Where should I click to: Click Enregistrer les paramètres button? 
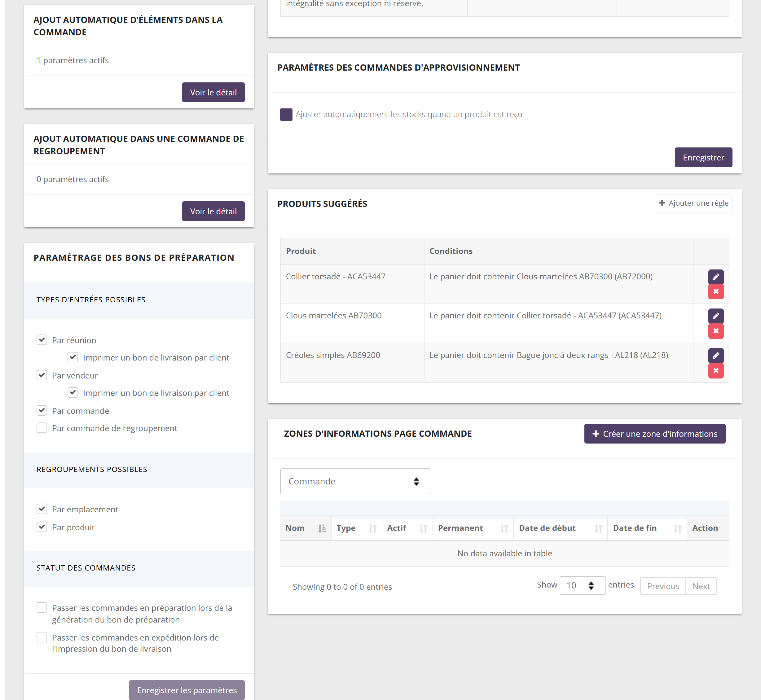click(x=187, y=690)
